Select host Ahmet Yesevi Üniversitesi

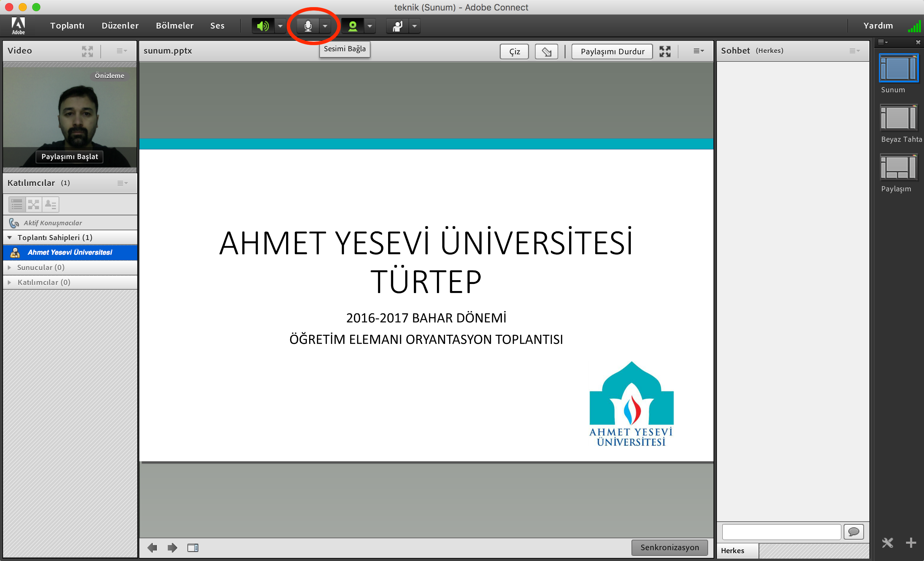(70, 253)
